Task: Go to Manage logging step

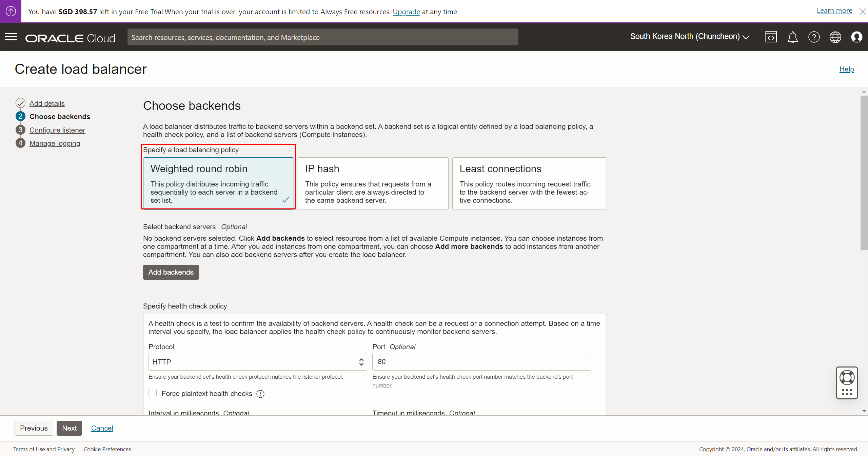Action: (55, 143)
